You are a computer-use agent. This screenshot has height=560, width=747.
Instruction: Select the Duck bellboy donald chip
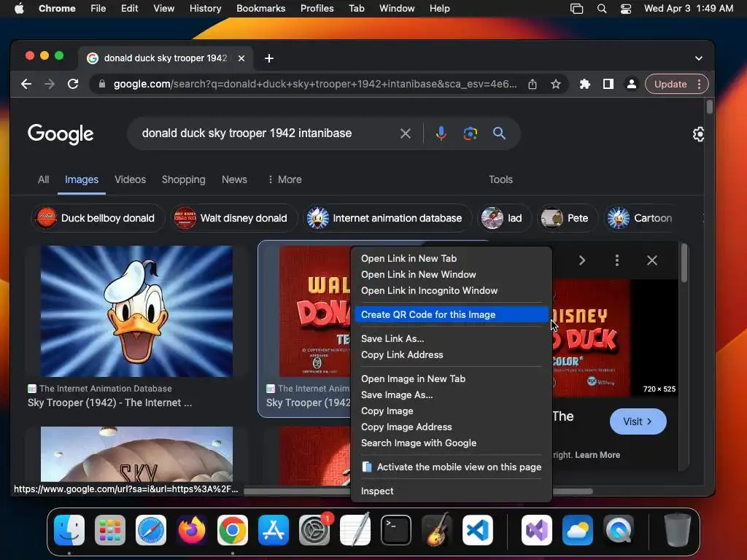pos(98,218)
